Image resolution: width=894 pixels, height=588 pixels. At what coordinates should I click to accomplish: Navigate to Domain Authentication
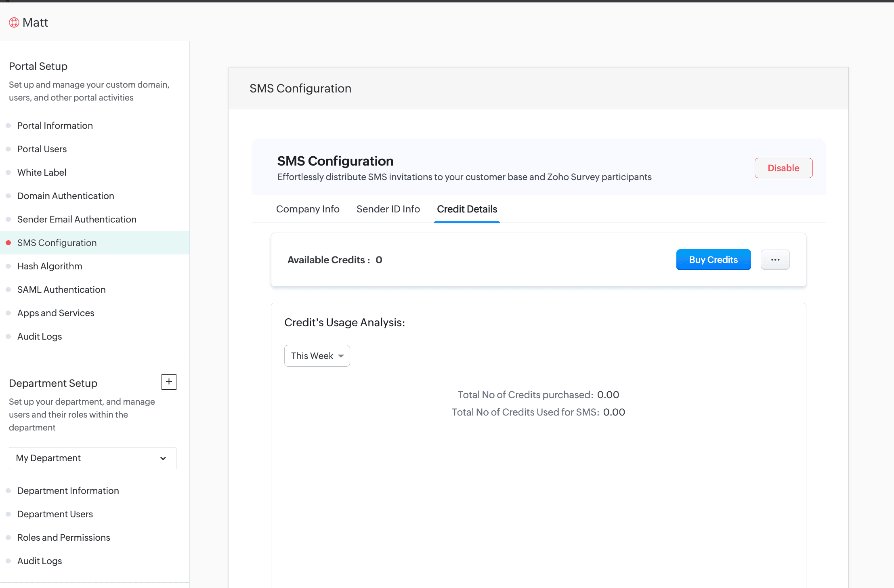pyautogui.click(x=65, y=196)
